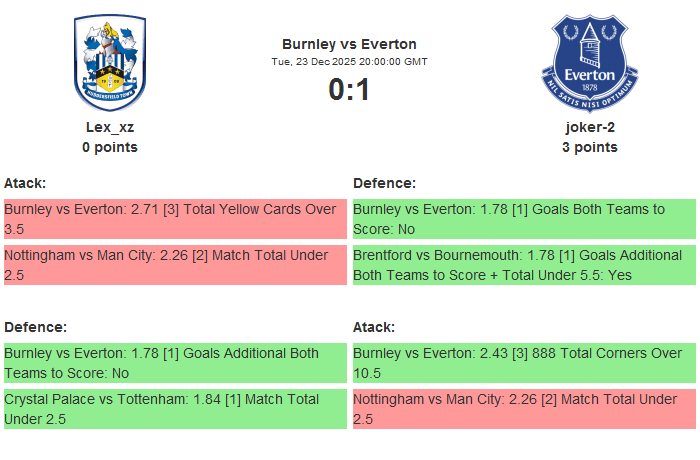Click the match date Tue, 23 Dec 2025
This screenshot has width=700, height=460.
(x=349, y=61)
